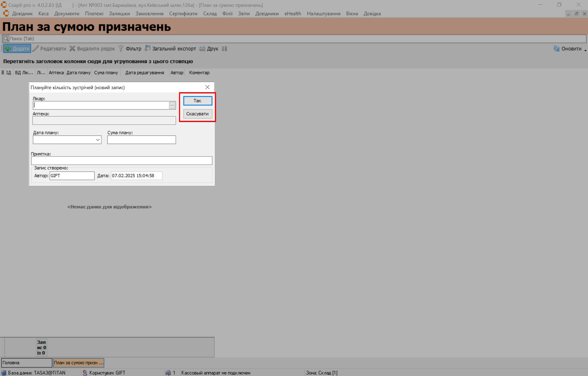Click the column layout icon after Друк

(224, 49)
